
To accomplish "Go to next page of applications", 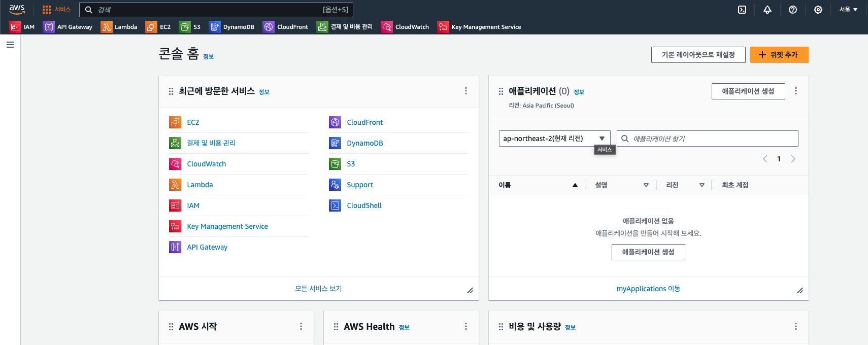I will coord(793,159).
